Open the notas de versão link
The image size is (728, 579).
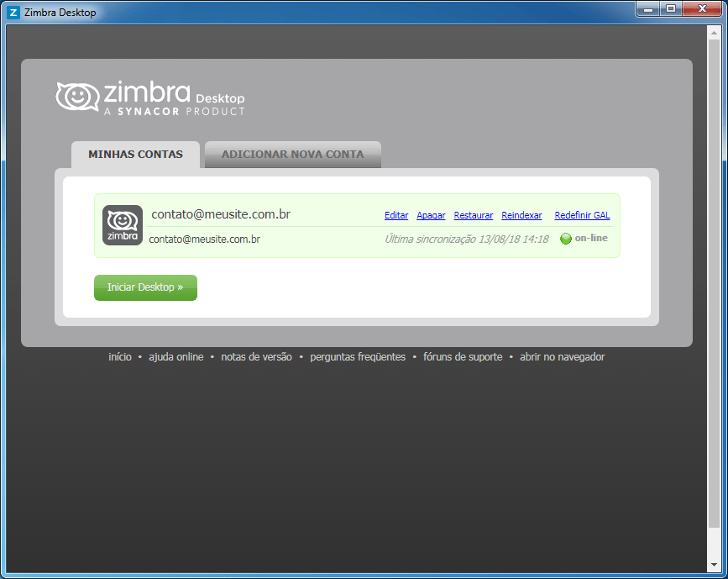257,357
